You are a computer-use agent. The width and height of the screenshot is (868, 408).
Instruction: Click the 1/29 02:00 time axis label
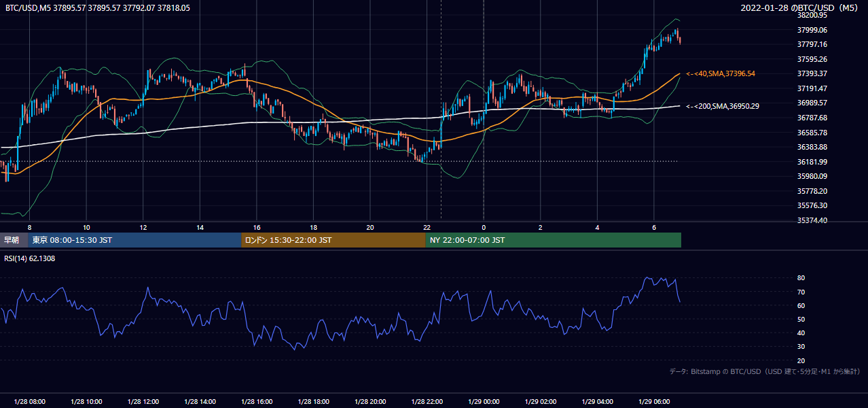tap(540, 401)
